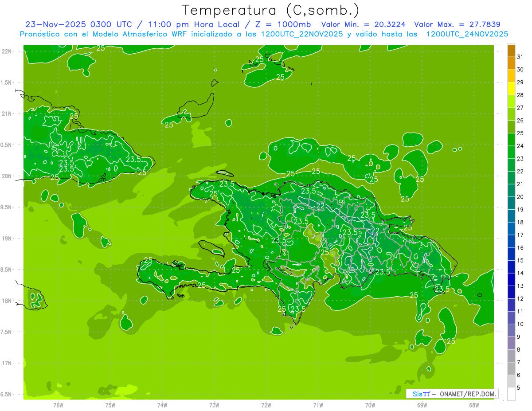
Task: Click the 'Z = 1000mb' pressure level text
Action: pos(282,24)
